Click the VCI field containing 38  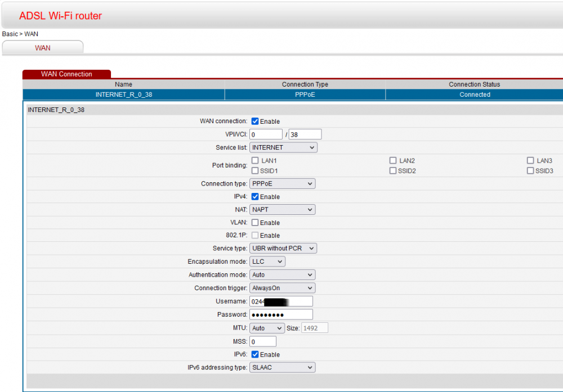point(305,134)
